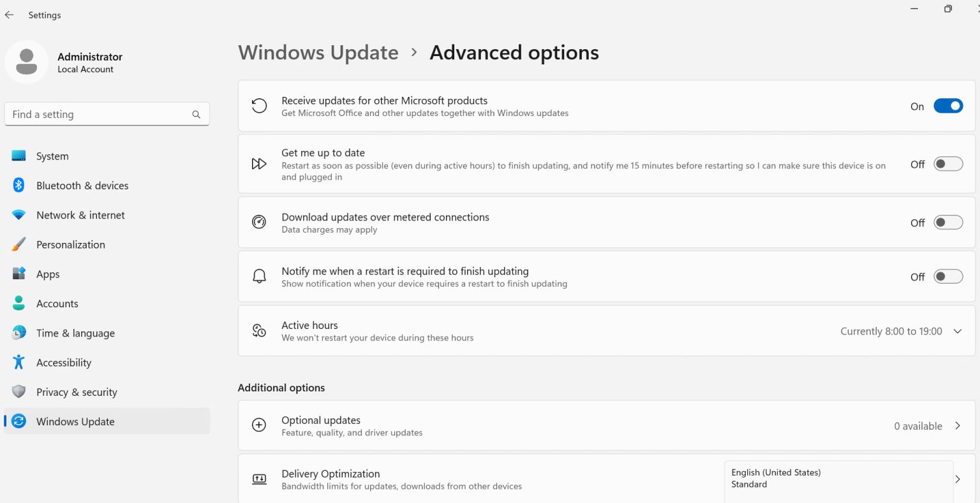
Task: Expand Delivery Optimization settings
Action: pos(958,479)
